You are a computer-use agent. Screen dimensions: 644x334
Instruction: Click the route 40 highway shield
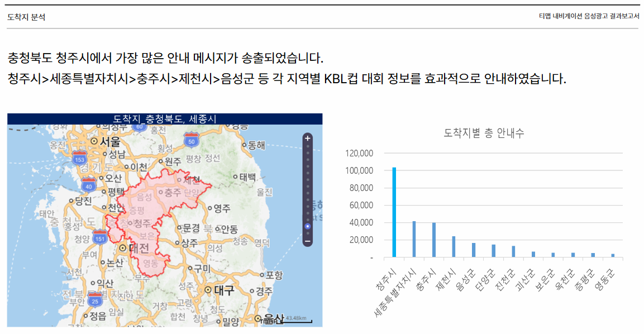click(89, 185)
